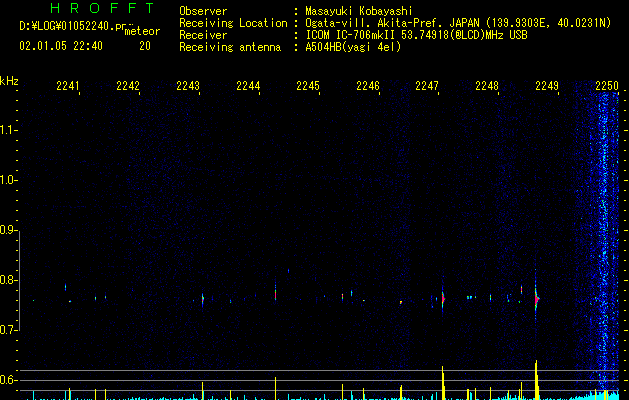Click the tallest yellow intensity bar near 2249
The width and height of the screenshot is (629, 400).
tap(536, 380)
